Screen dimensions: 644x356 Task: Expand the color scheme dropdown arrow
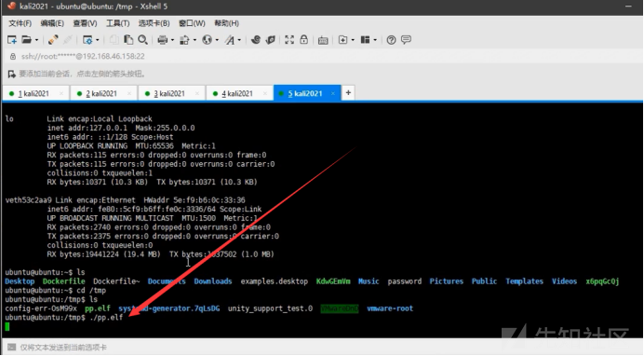(x=195, y=40)
